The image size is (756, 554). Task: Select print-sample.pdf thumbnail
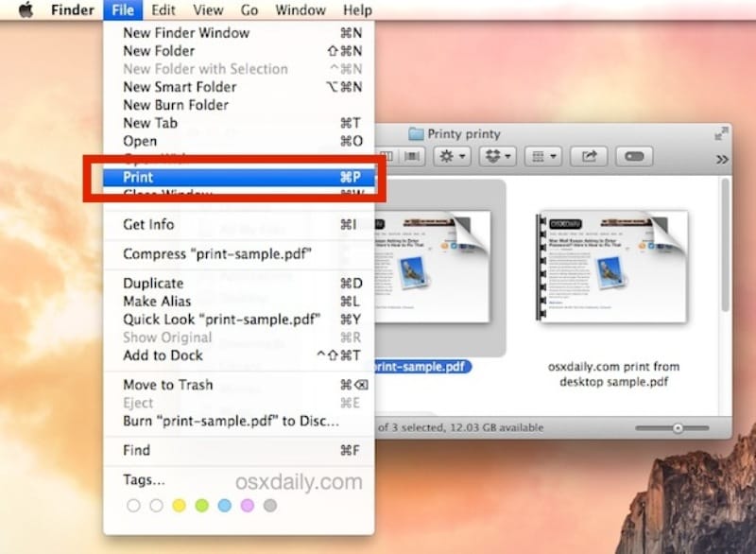click(432, 267)
